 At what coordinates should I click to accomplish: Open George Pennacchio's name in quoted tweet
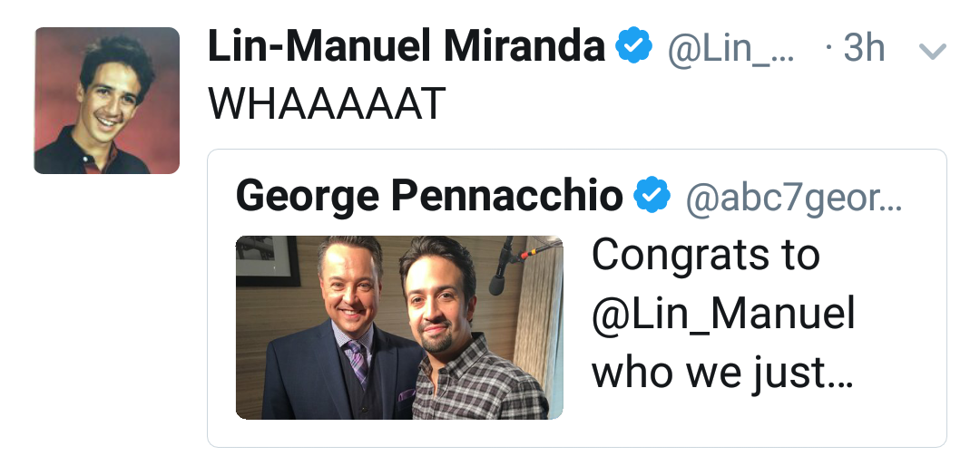click(429, 194)
